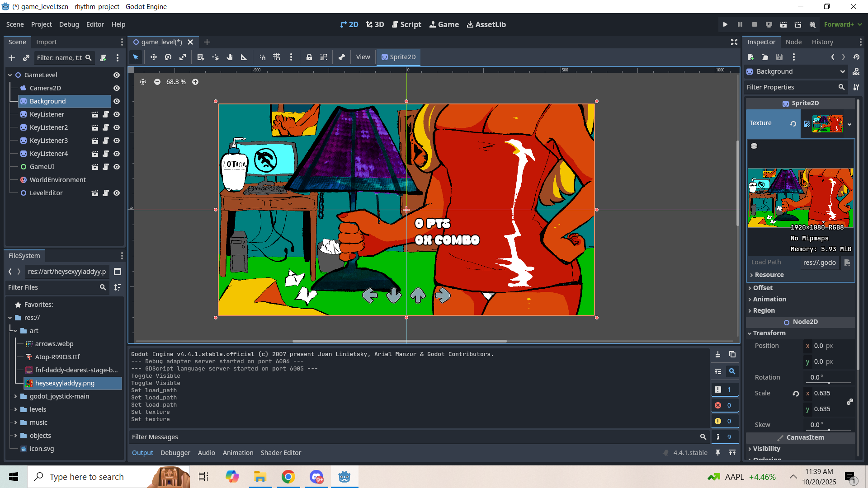This screenshot has width=868, height=488.
Task: Switch to Script workspace
Action: [x=406, y=24]
